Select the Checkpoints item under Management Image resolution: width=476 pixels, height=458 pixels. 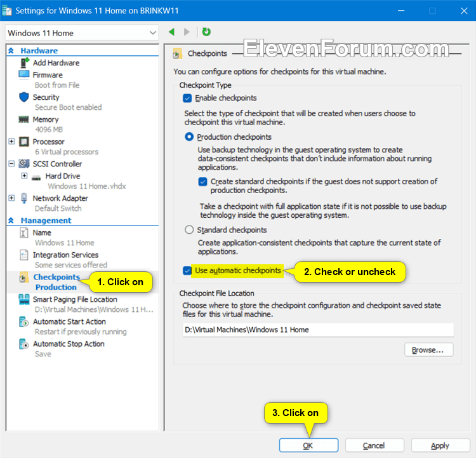56,277
